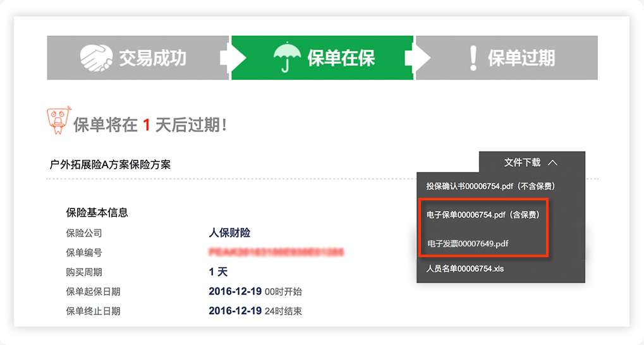Click the insurer name 人保财险

pos(229,233)
